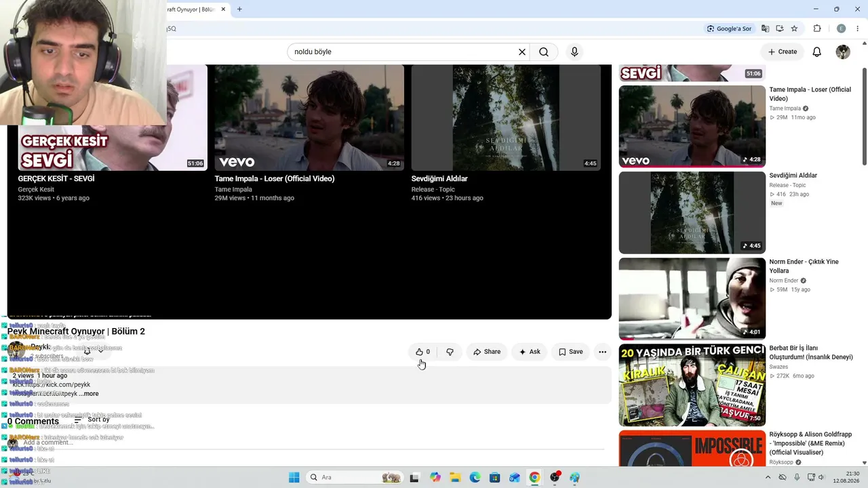Share this video
This screenshot has height=488, width=868.
pos(487,352)
